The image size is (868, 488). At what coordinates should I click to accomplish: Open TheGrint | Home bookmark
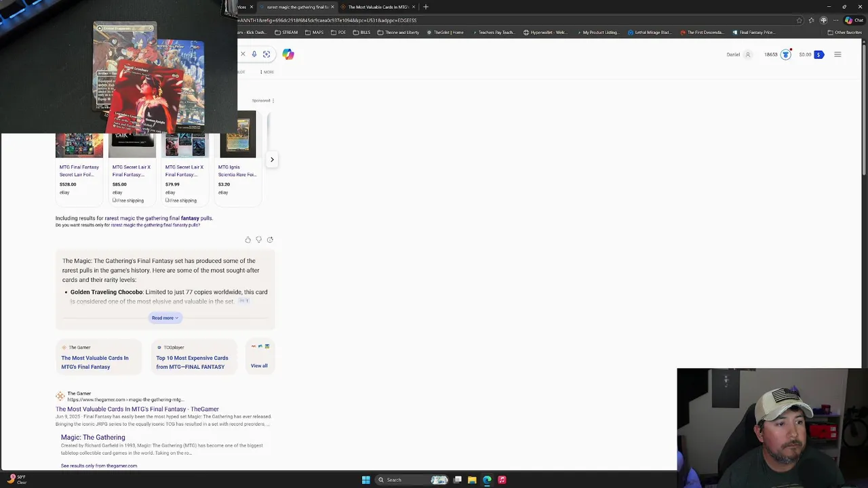pos(446,33)
